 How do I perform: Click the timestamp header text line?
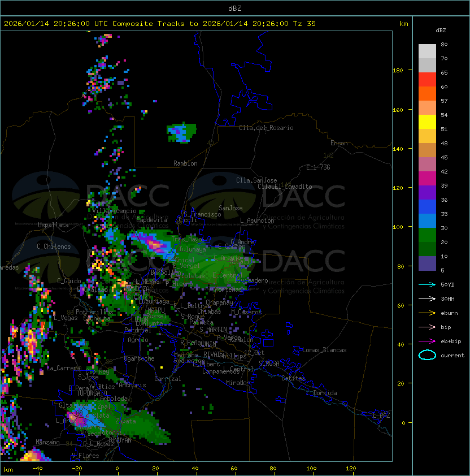tap(160, 24)
